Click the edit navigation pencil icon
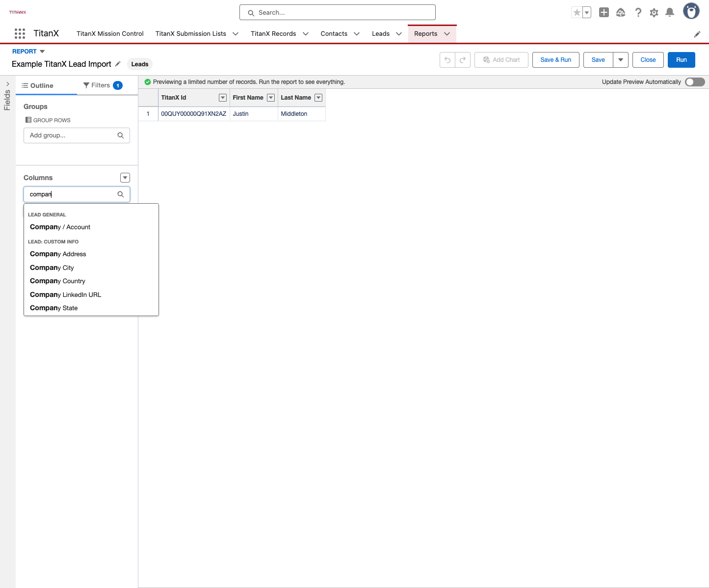This screenshot has width=709, height=588. click(697, 34)
